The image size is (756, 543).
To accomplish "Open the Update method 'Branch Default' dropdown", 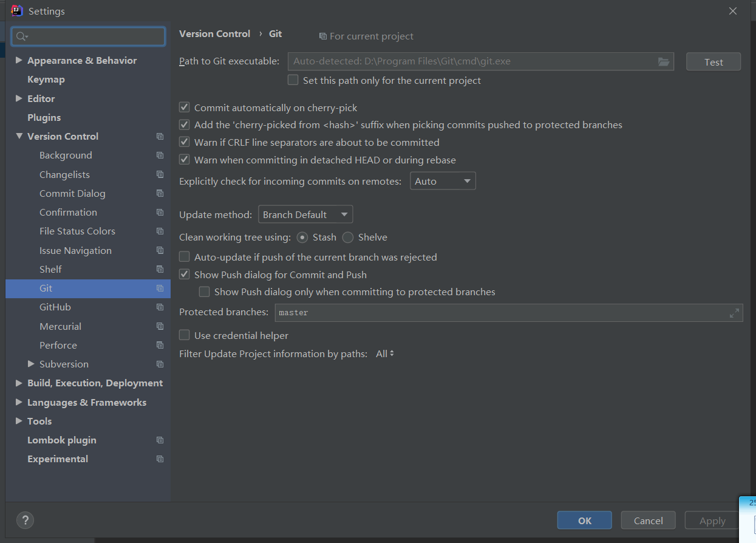I will coord(305,214).
